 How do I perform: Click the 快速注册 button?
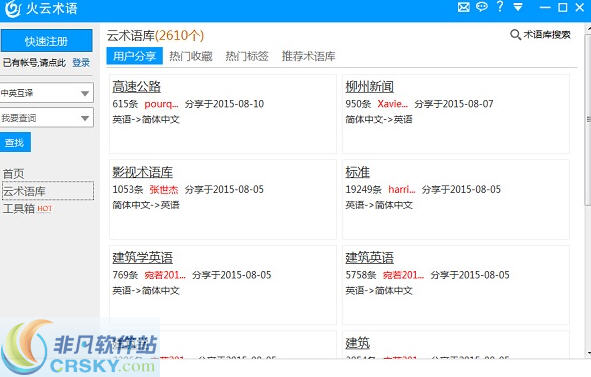(46, 41)
